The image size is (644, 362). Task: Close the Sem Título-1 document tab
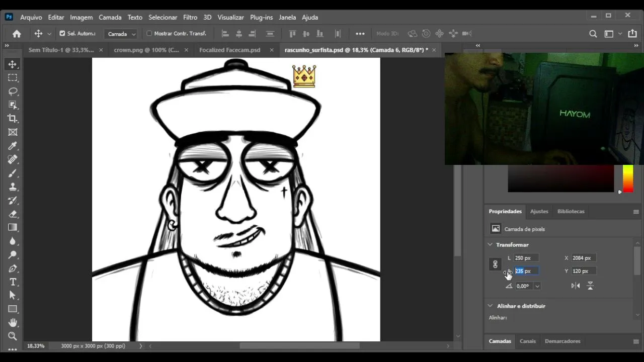tap(101, 50)
